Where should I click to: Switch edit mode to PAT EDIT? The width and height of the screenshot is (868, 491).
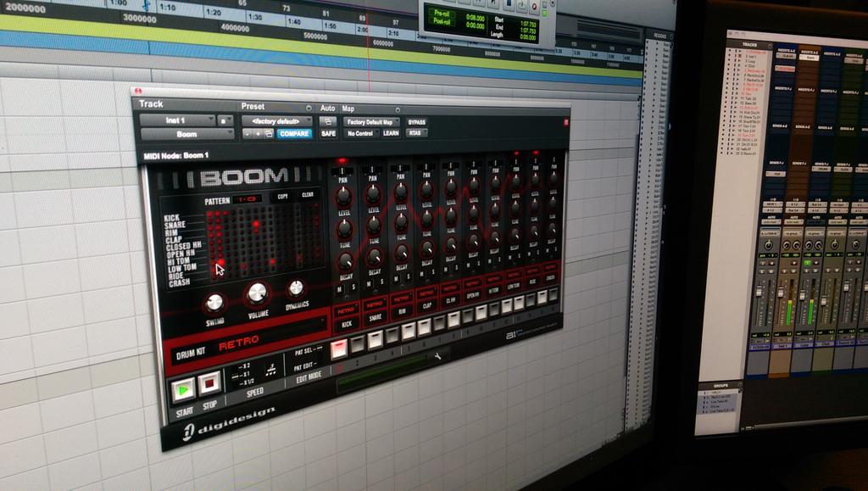pos(305,365)
